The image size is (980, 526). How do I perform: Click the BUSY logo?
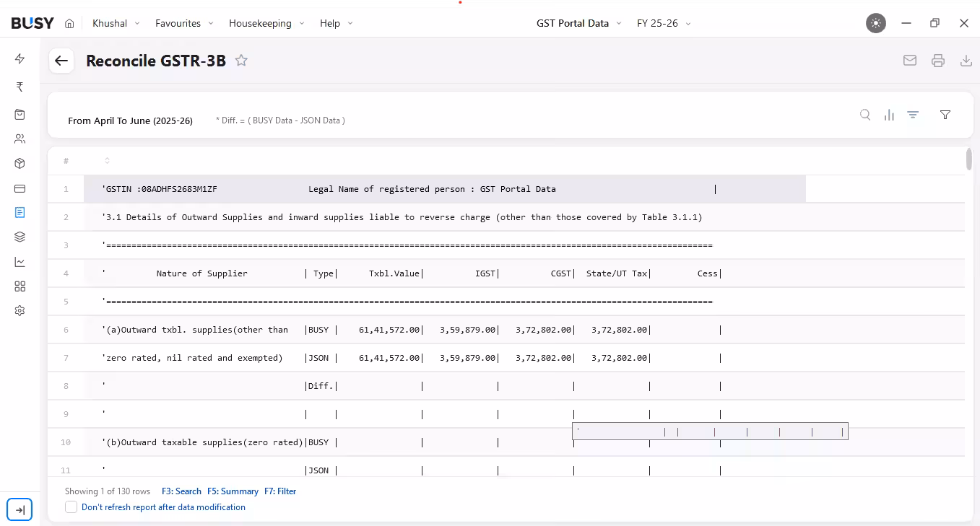click(32, 23)
